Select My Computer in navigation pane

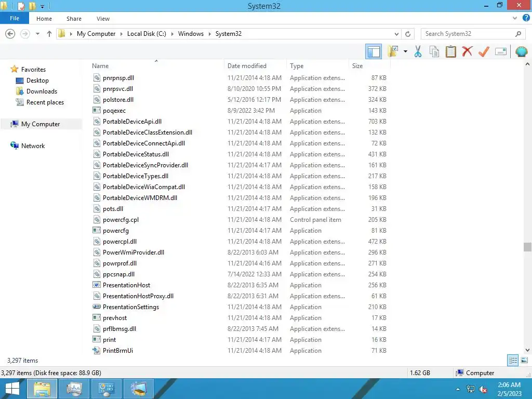(x=41, y=124)
